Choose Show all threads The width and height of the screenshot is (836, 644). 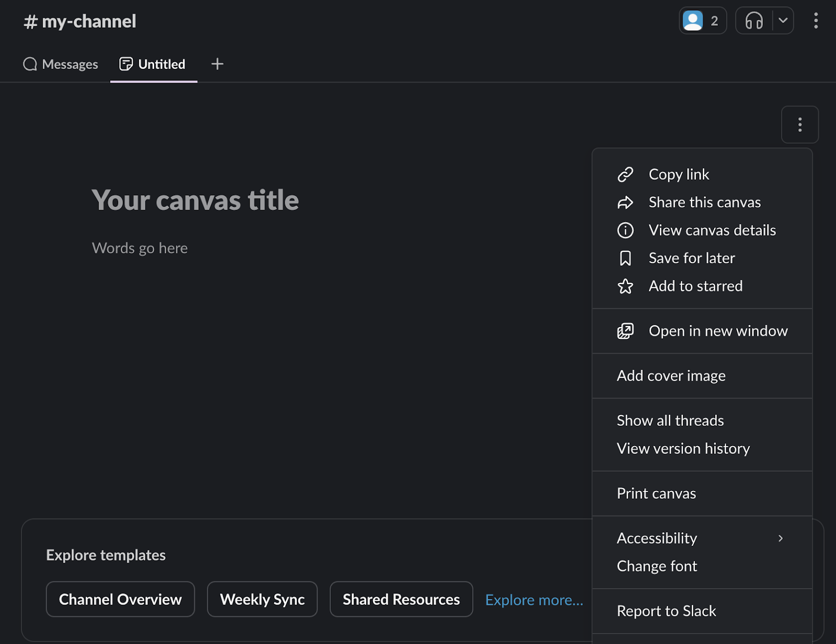click(x=702, y=420)
